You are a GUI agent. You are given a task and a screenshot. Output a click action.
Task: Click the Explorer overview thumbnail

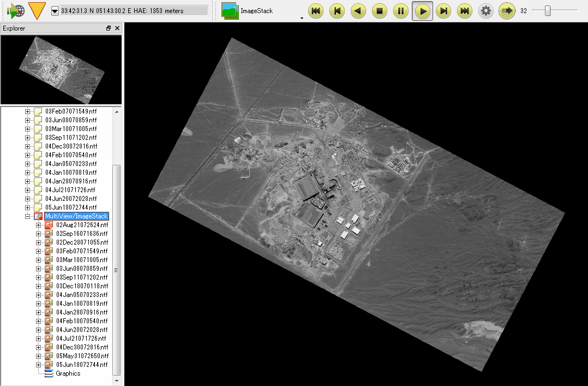tap(61, 69)
